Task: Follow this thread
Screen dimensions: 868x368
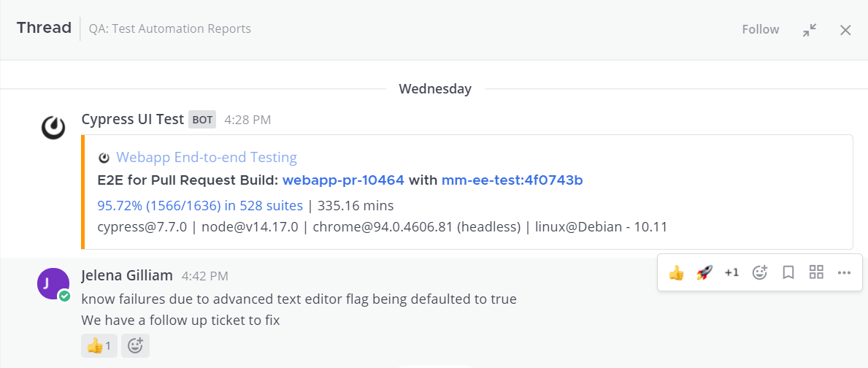Action: click(x=760, y=30)
